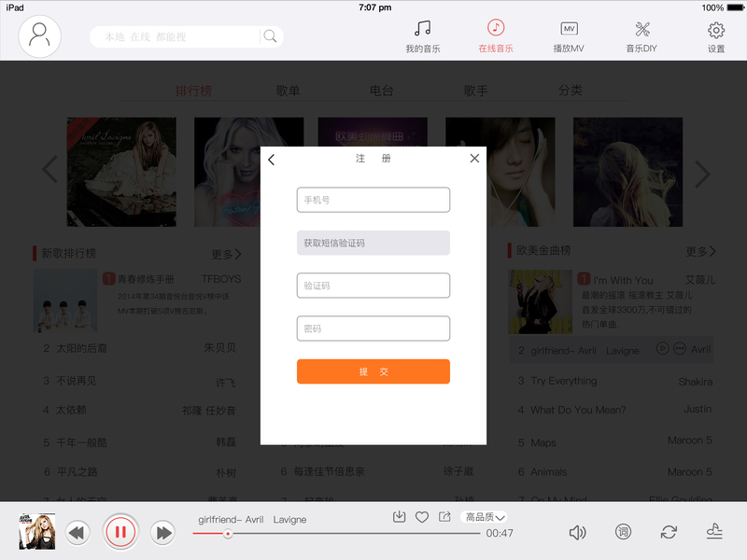Expand 更多 for 欧美金曲榜
This screenshot has height=560, width=747.
(700, 251)
